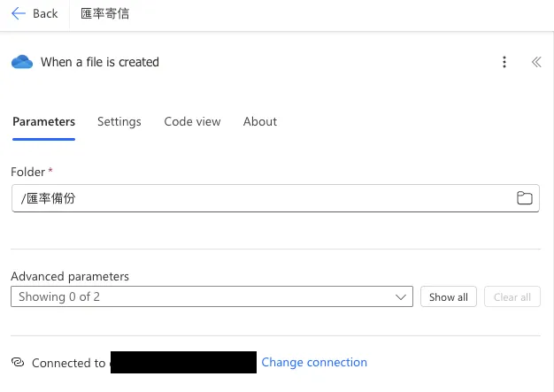Click the connection link icon
This screenshot has width=554, height=392.
[x=18, y=363]
